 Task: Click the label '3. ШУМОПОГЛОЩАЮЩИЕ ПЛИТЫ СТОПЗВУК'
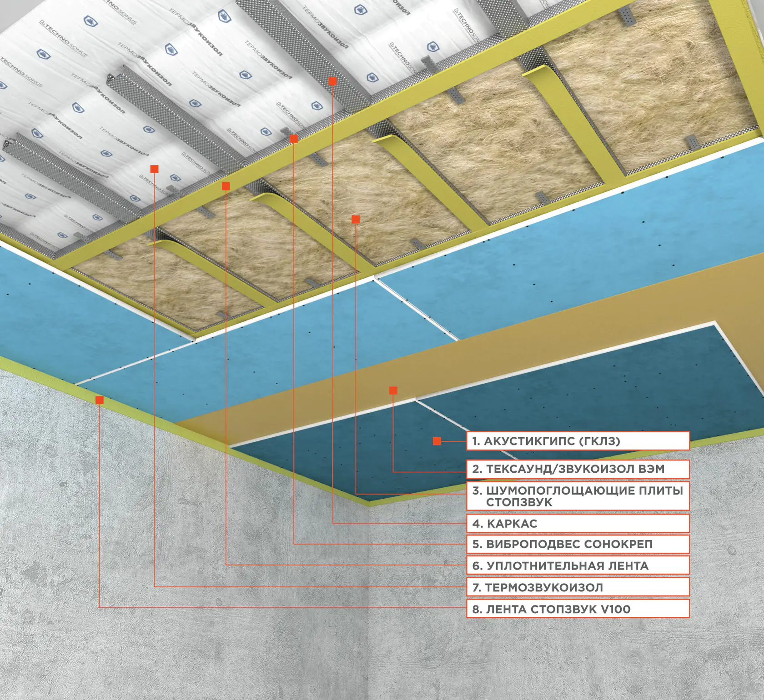578,496
